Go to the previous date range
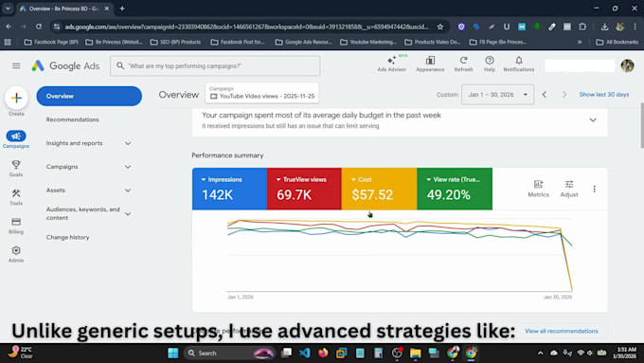 click(x=545, y=95)
